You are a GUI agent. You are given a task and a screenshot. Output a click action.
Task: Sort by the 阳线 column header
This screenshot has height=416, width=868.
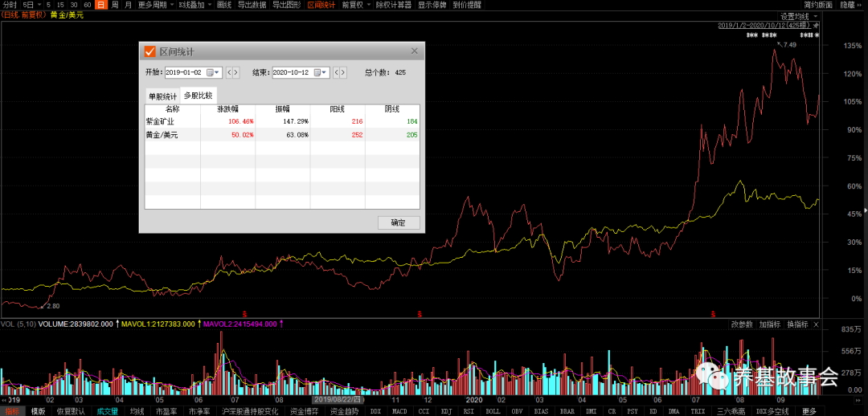[x=338, y=109]
